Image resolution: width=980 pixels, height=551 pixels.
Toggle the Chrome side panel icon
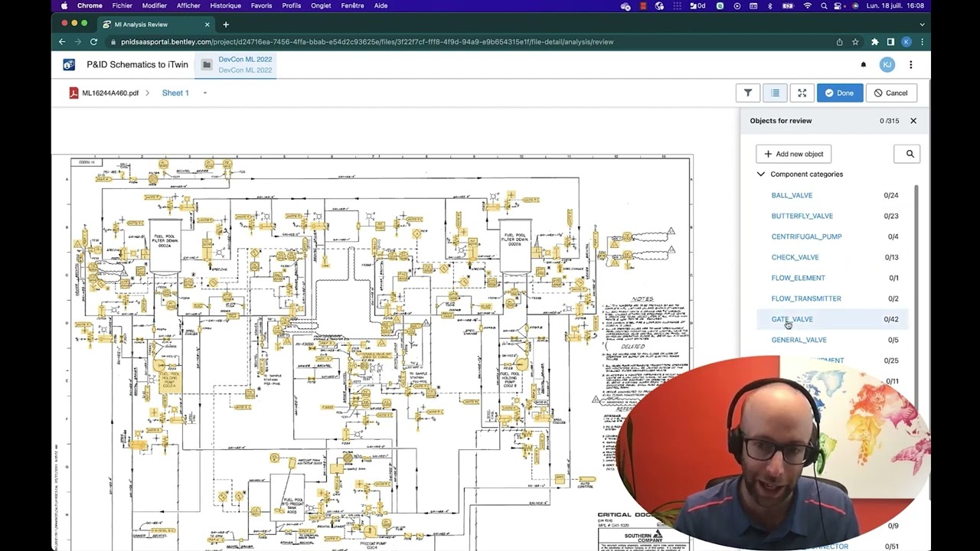point(890,42)
